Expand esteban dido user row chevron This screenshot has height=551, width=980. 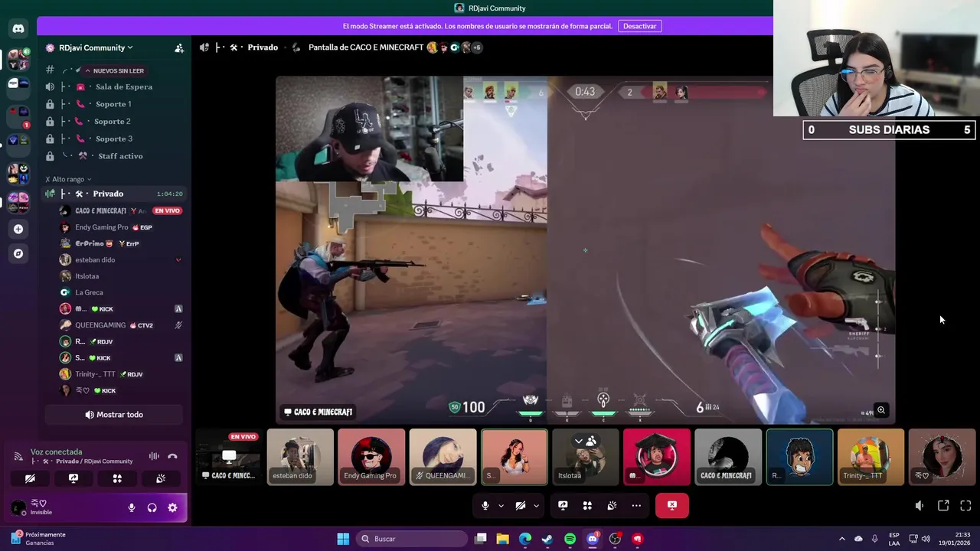(178, 260)
